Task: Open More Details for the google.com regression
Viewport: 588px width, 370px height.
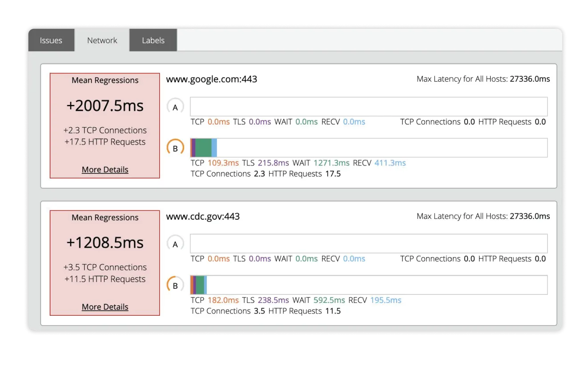Action: click(105, 169)
